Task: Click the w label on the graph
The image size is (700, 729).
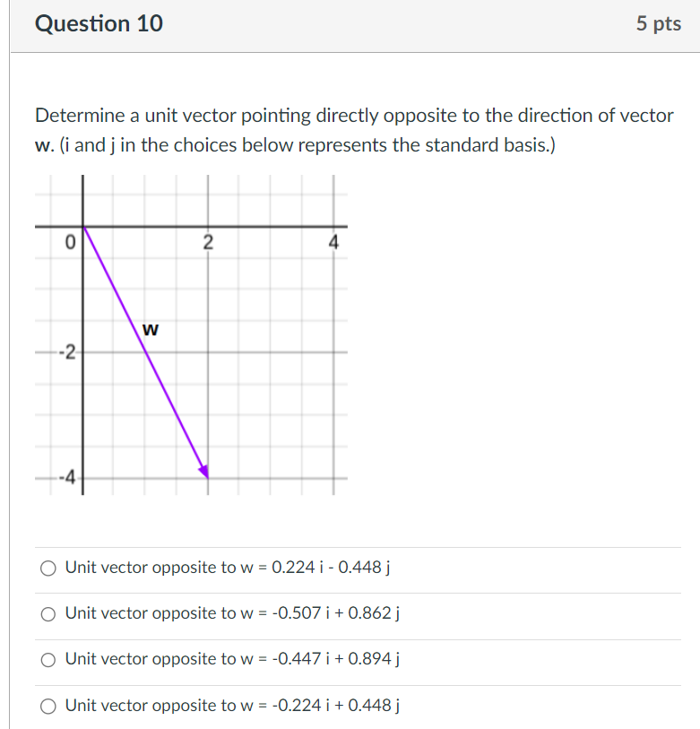Action: tap(150, 329)
